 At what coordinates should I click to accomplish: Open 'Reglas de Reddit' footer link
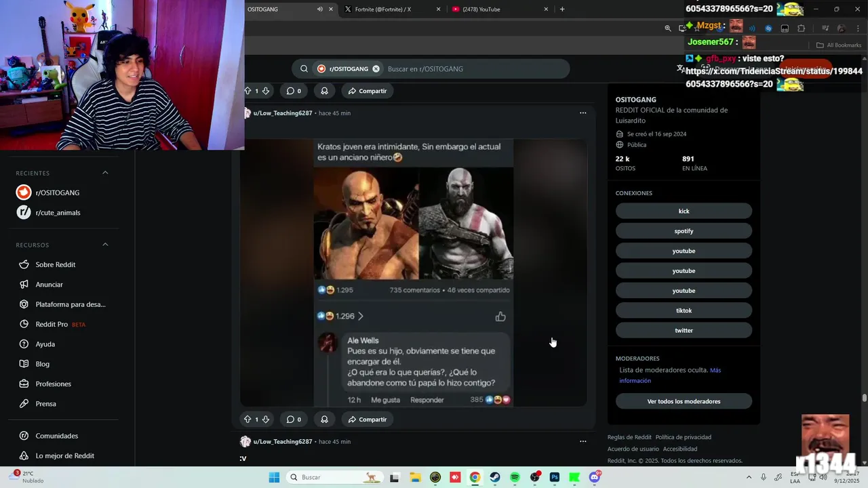coord(629,437)
